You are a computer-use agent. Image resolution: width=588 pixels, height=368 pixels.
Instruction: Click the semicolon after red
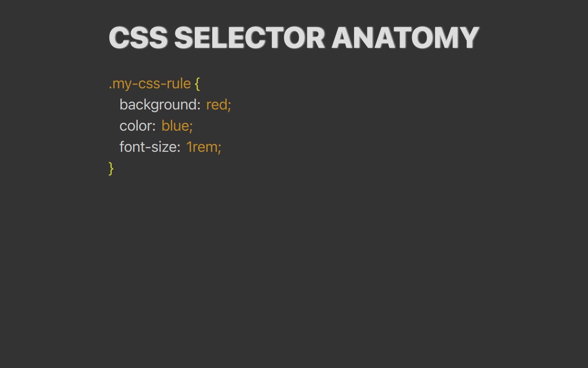(x=229, y=106)
